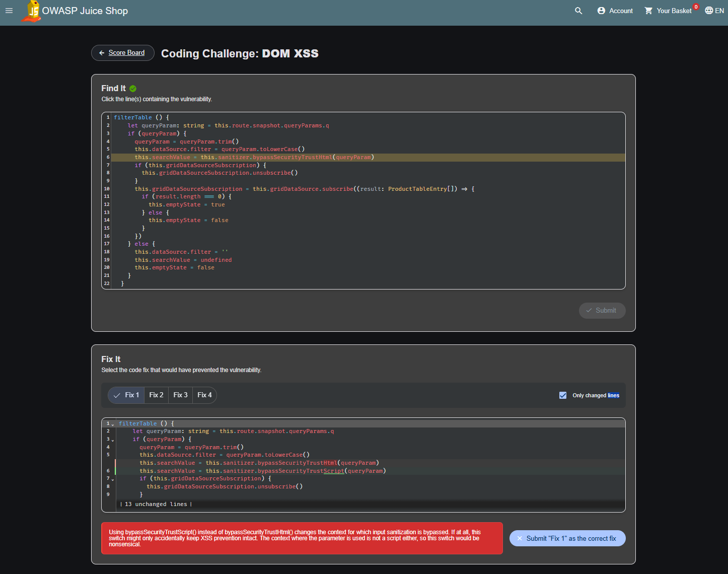Image resolution: width=728 pixels, height=574 pixels.
Task: Switch to Fix 4
Action: coord(204,395)
